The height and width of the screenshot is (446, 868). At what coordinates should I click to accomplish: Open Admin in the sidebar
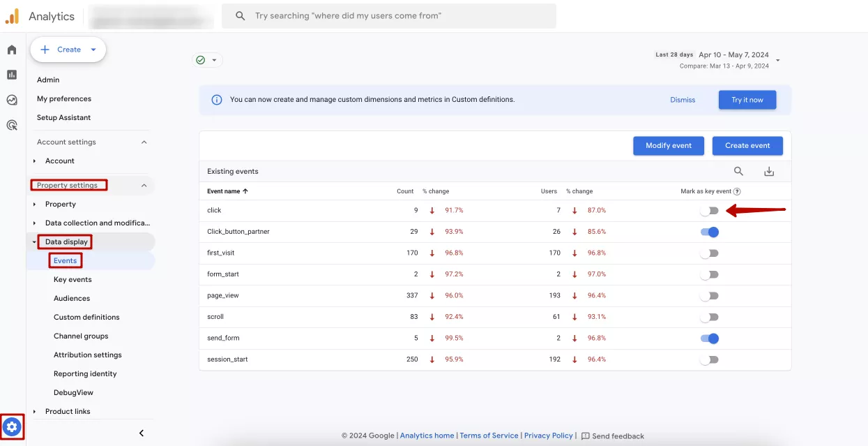(x=48, y=80)
